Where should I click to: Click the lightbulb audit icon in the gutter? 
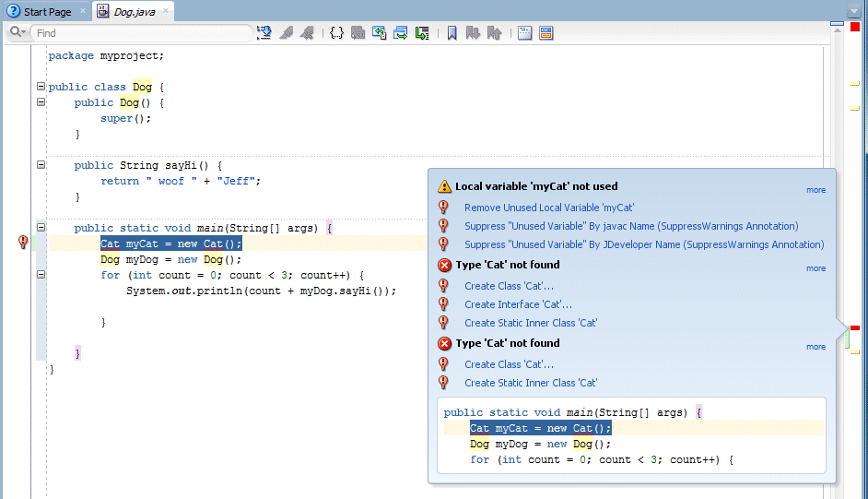(x=23, y=242)
